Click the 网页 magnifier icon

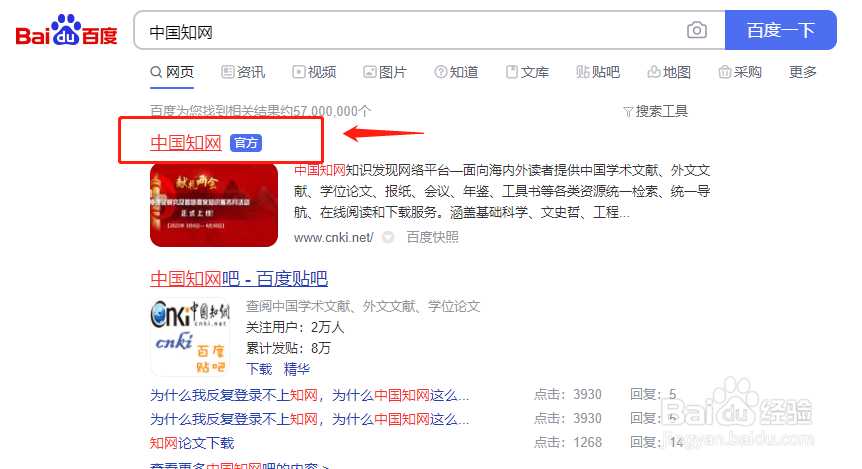point(156,72)
